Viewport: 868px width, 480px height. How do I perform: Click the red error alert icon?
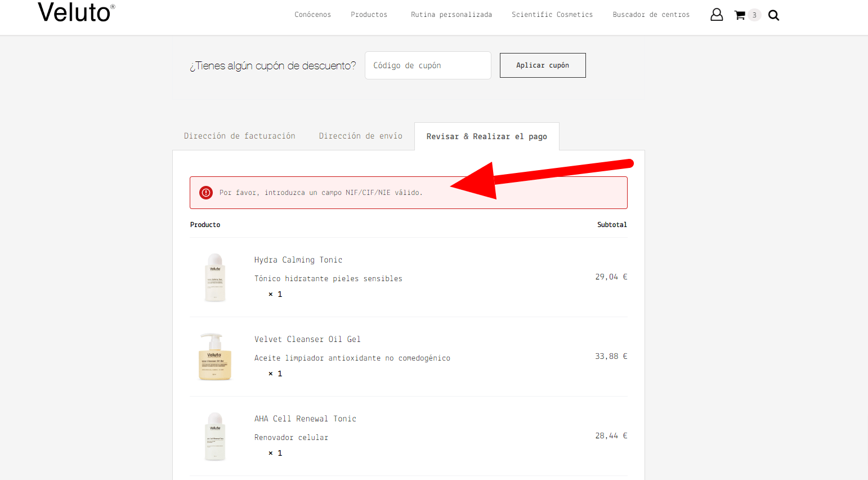click(206, 193)
